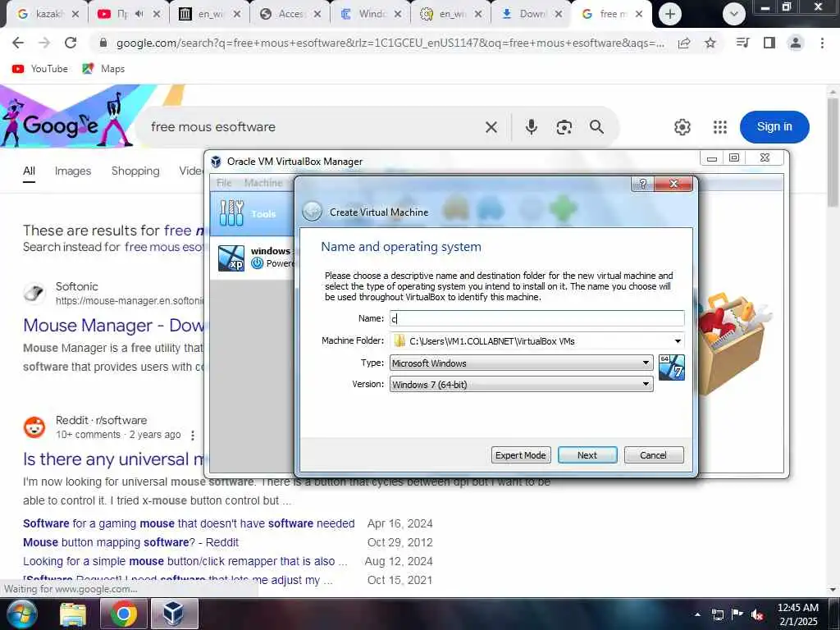The height and width of the screenshot is (630, 840).
Task: Bookmark this page with the star icon
Action: pos(710,43)
